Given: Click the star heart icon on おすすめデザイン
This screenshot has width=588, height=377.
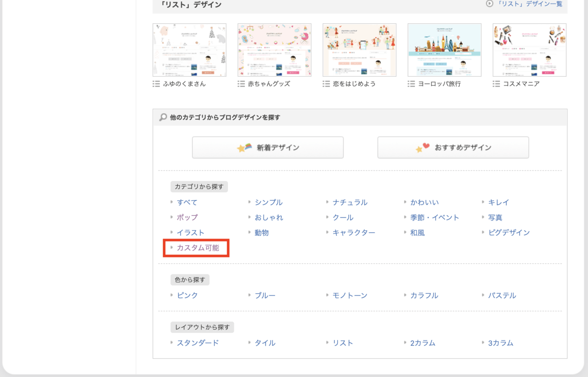Looking at the screenshot, I should (423, 148).
